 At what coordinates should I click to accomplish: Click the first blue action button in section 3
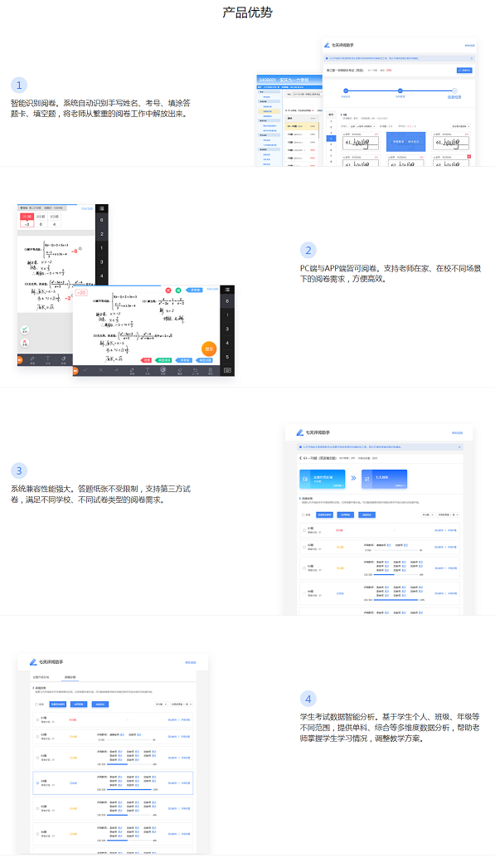325,514
